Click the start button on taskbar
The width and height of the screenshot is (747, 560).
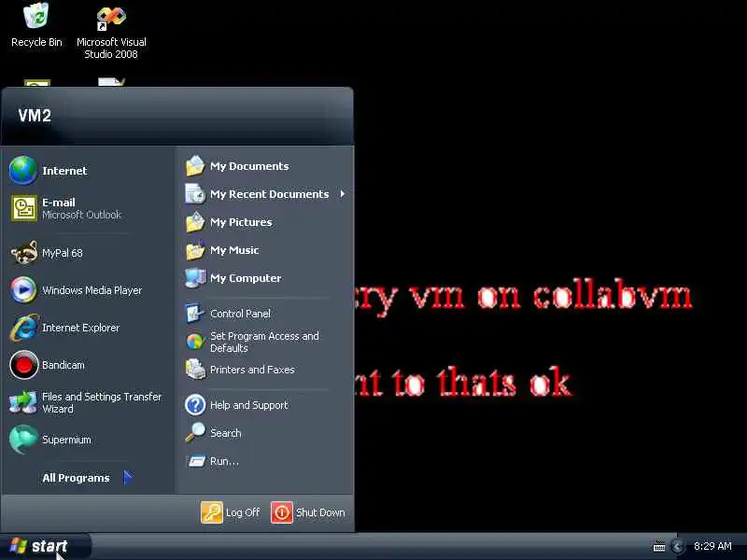44,546
